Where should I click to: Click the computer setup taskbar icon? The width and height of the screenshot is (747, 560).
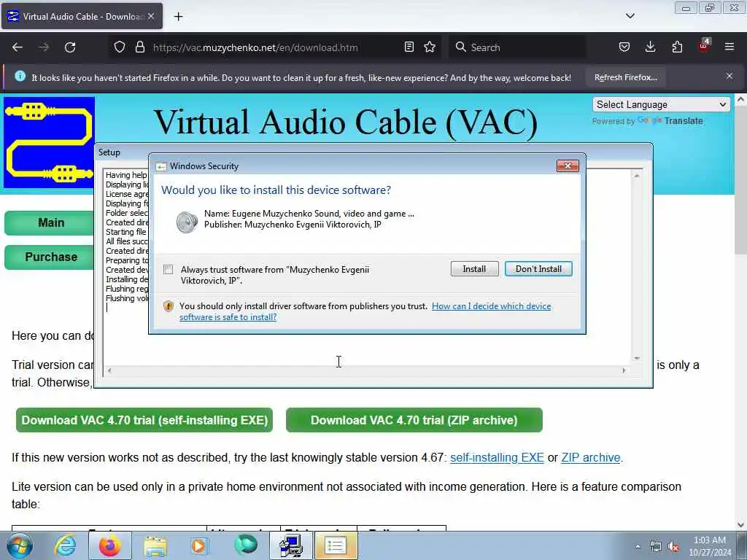click(290, 545)
